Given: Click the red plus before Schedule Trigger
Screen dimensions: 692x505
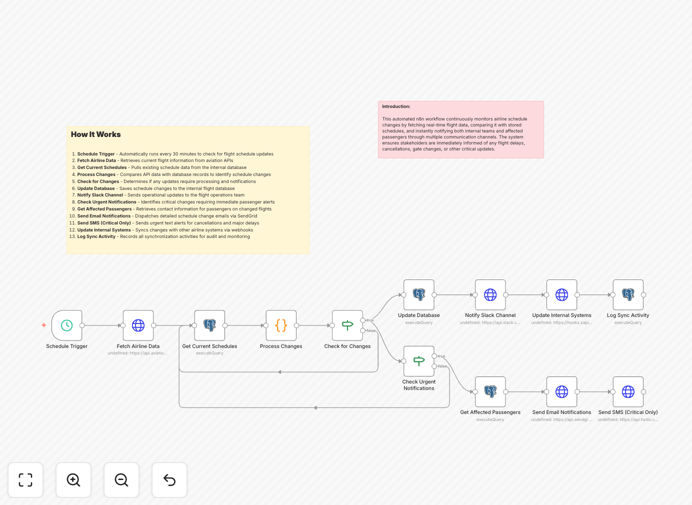Looking at the screenshot, I should 44,325.
